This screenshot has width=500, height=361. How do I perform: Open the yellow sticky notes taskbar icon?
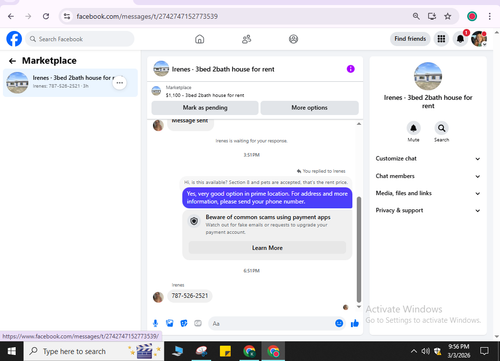225,351
